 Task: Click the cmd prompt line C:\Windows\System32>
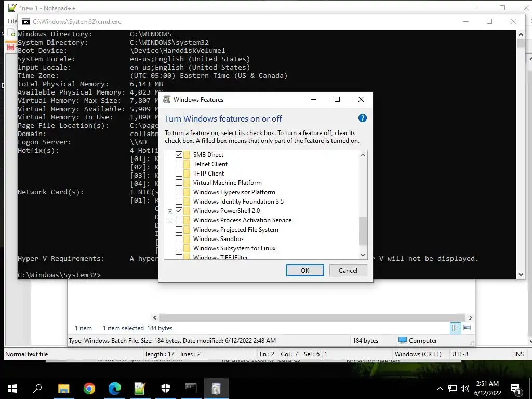pyautogui.click(x=59, y=275)
